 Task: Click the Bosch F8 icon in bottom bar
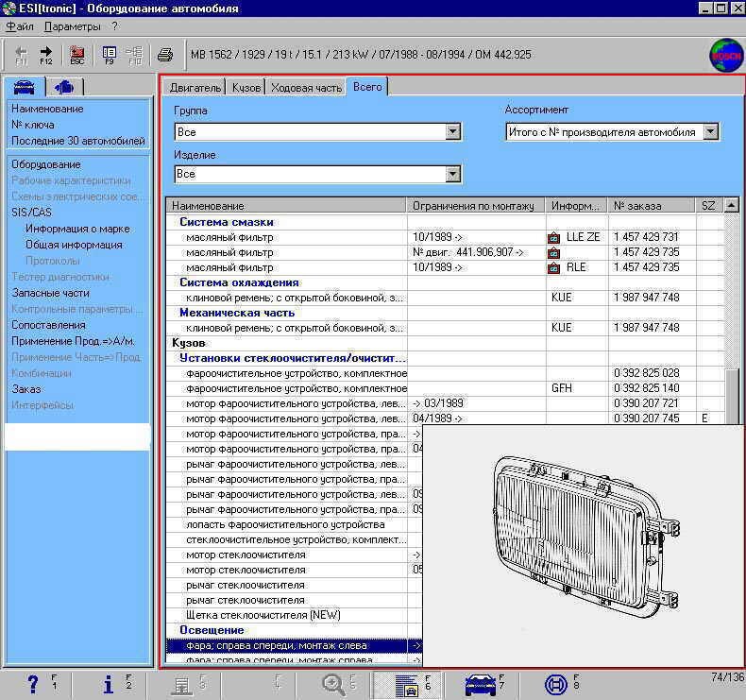(x=557, y=684)
